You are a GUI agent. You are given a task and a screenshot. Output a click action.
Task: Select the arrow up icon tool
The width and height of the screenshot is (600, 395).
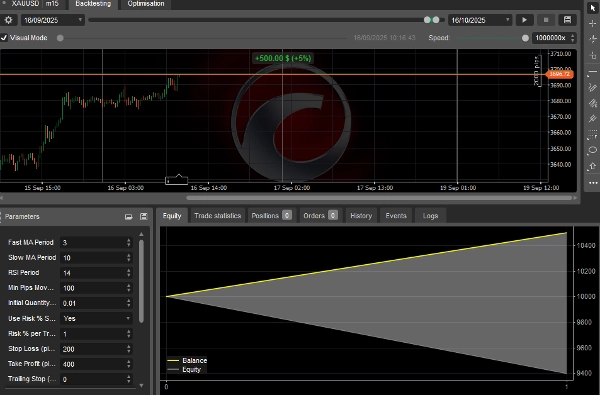pos(593,166)
